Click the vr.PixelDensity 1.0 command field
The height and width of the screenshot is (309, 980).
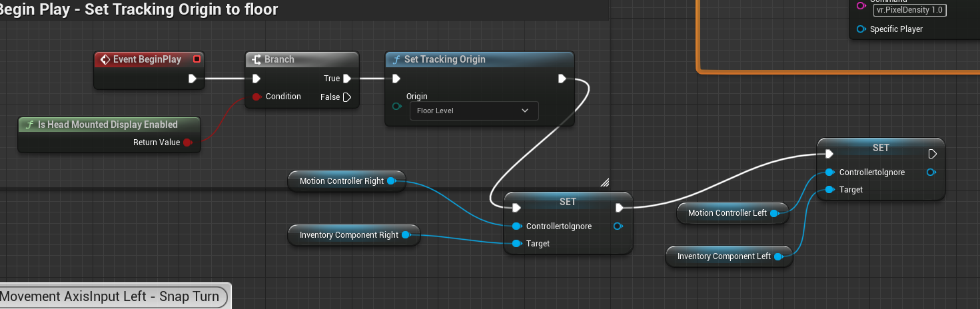click(x=909, y=10)
